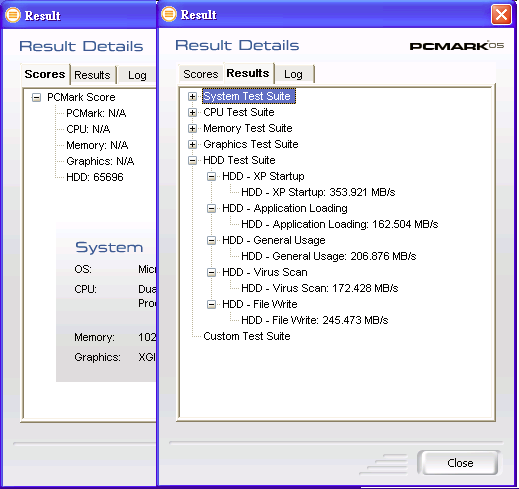Select 'Memory: N/A' score row
The image size is (519, 489).
click(97, 145)
